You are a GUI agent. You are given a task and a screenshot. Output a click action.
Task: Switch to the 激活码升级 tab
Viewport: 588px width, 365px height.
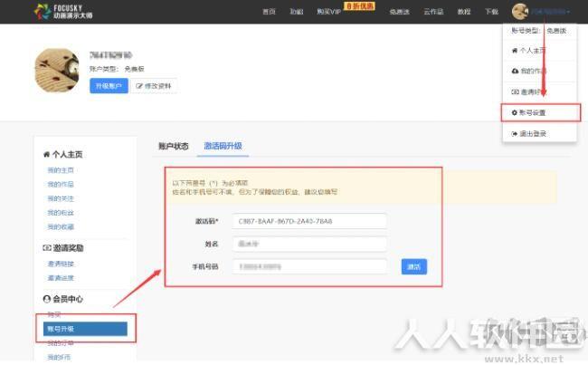tap(223, 146)
